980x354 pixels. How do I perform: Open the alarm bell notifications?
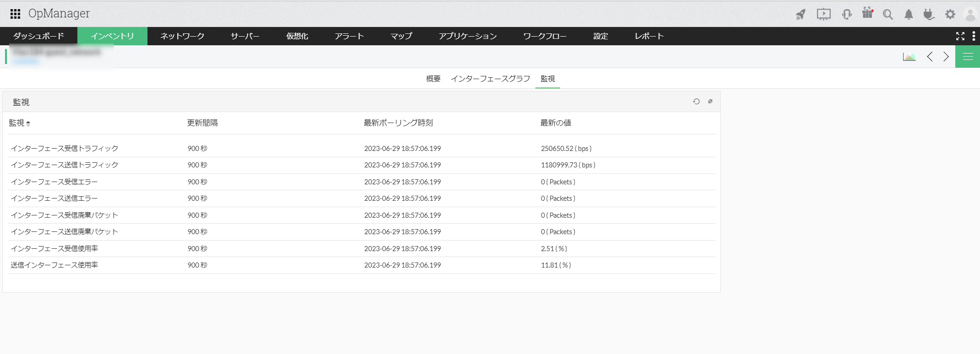tap(909, 15)
